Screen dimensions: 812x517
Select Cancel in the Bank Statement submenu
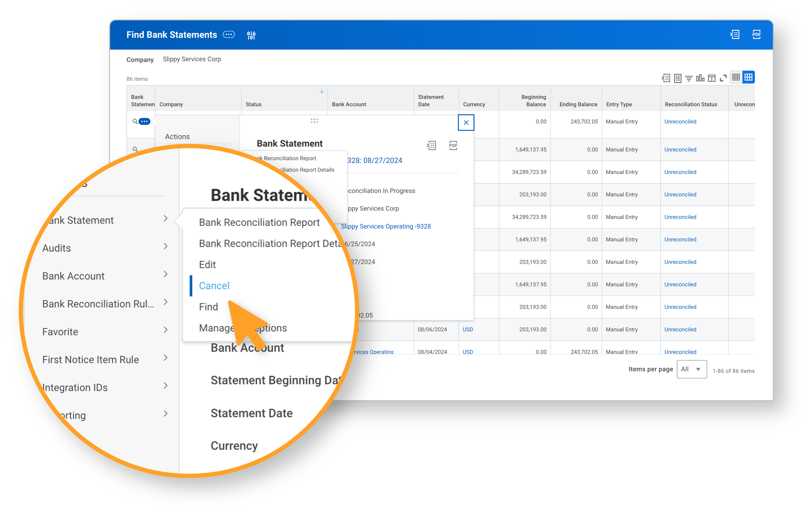tap(214, 286)
